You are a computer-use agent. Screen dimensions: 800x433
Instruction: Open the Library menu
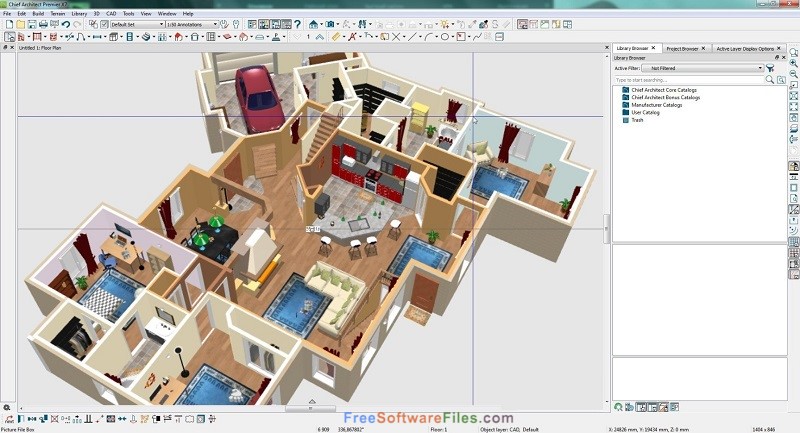pos(79,14)
